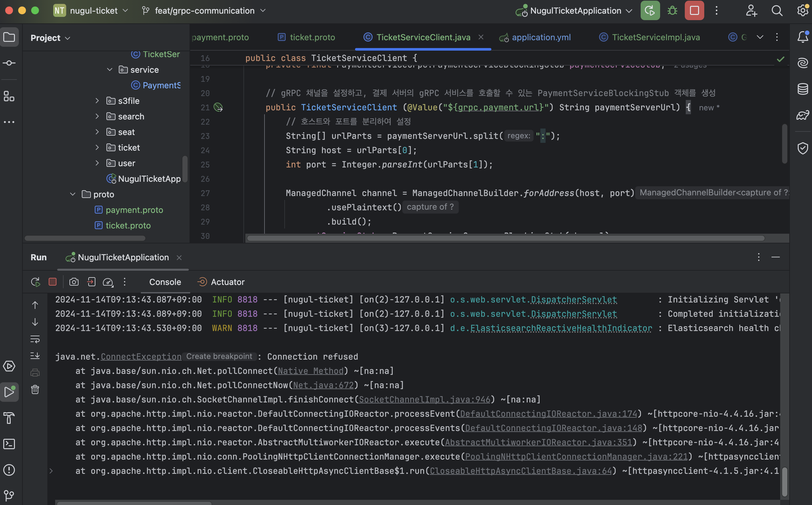Open feat/grpc-communication branch dropdown
812x505 pixels.
click(x=204, y=11)
